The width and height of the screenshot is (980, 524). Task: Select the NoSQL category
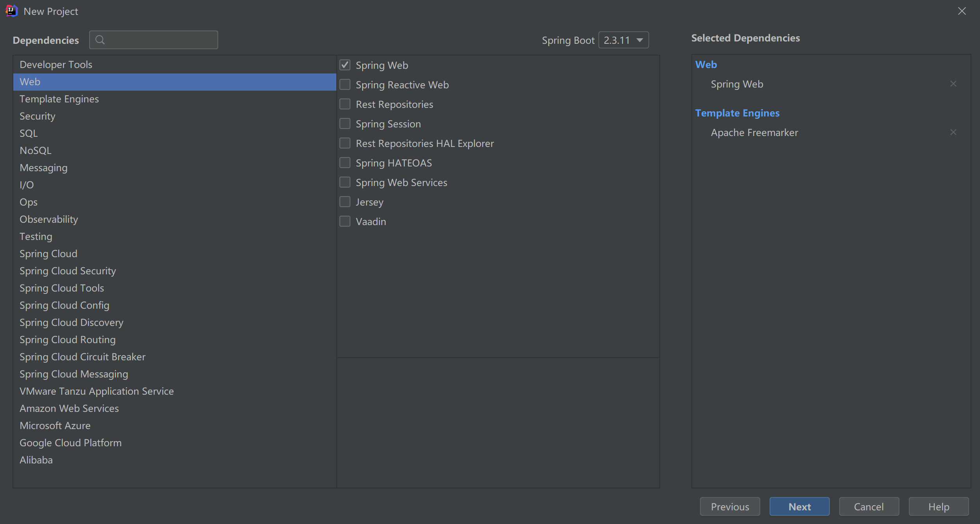36,151
